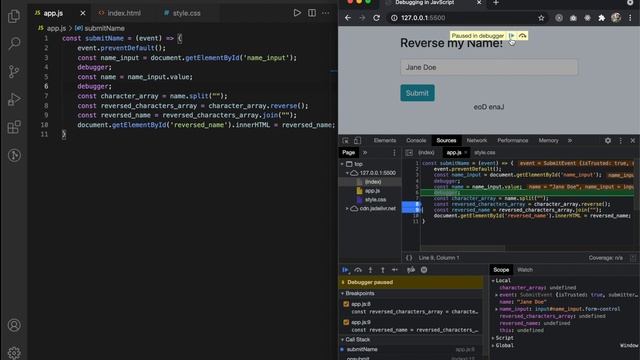The height and width of the screenshot is (360, 640).
Task: Bookmark this page with the star icon
Action: [541, 18]
